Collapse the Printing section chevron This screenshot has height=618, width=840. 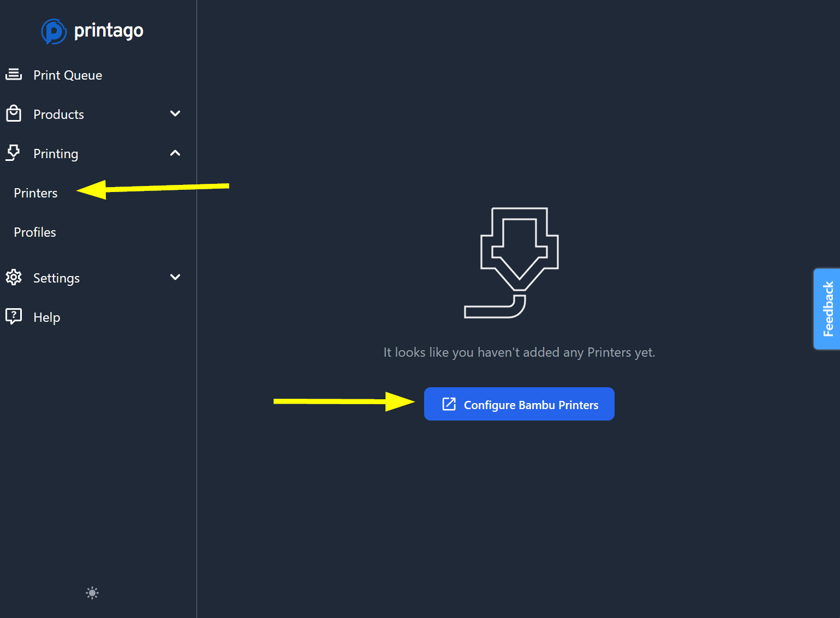(175, 153)
